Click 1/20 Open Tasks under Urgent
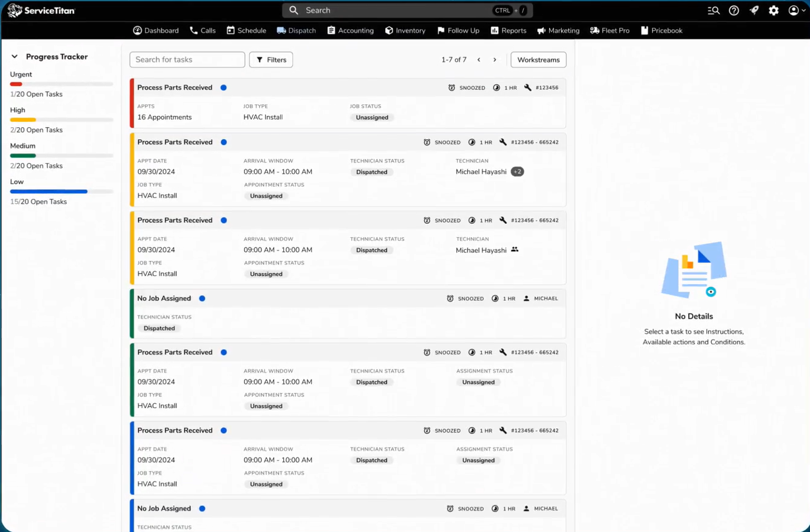810x532 pixels. (36, 94)
